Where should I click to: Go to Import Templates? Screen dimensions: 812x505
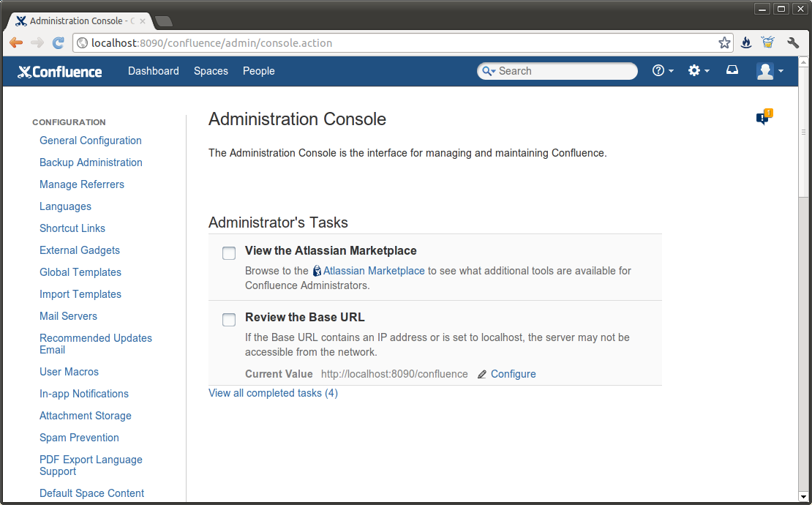(80, 294)
